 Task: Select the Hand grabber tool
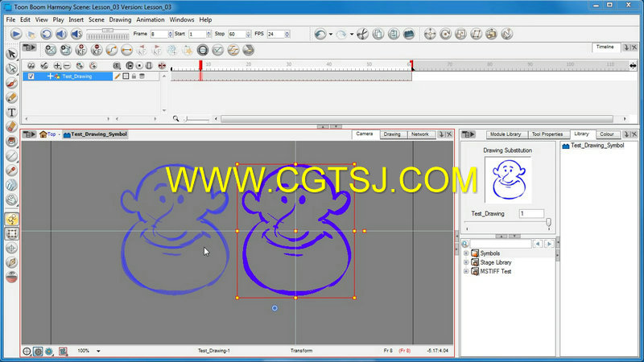click(x=12, y=200)
